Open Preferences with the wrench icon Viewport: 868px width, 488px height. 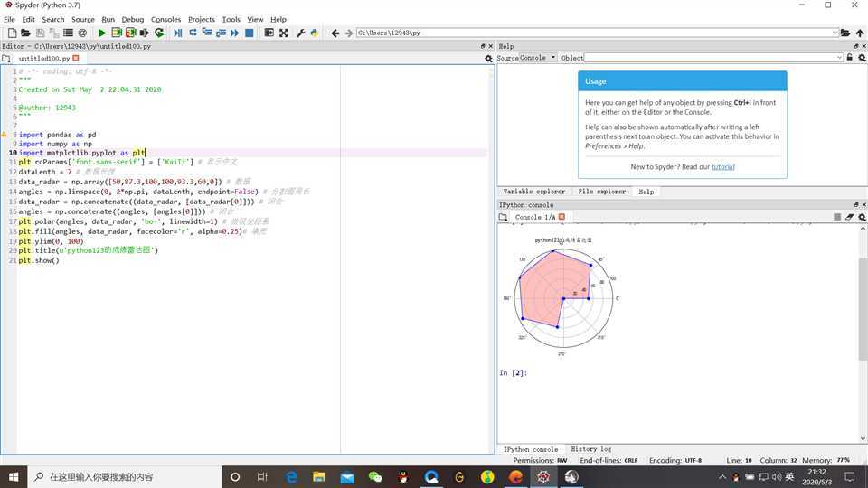tap(300, 33)
